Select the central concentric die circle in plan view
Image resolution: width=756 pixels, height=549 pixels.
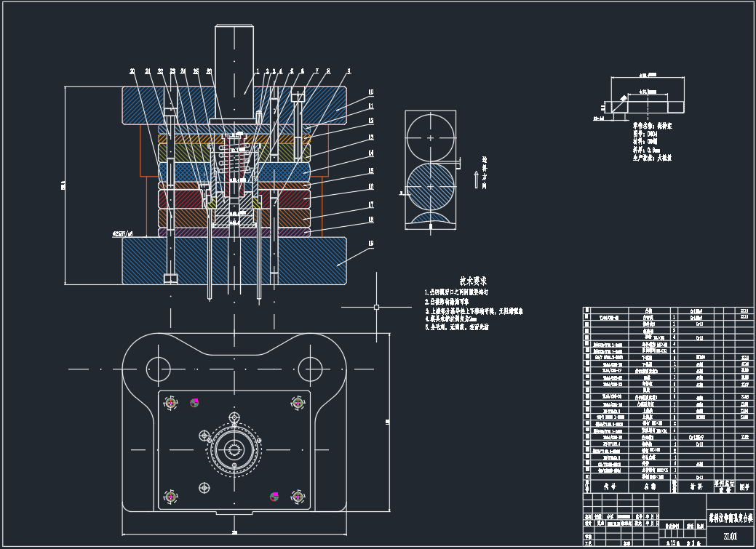tap(234, 450)
